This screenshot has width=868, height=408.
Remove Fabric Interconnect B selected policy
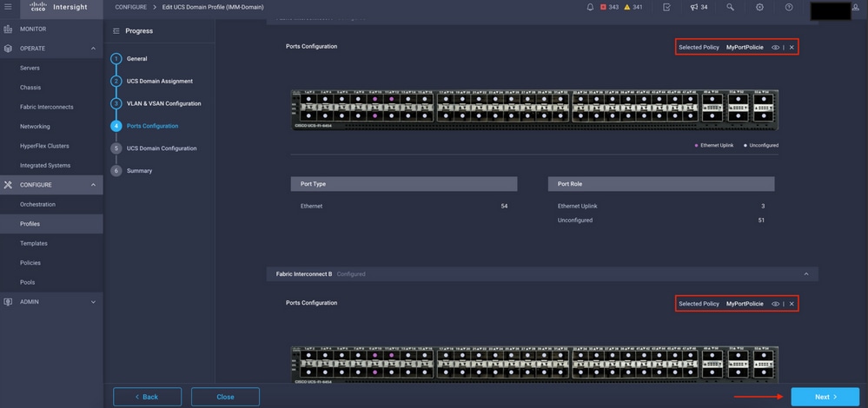pyautogui.click(x=792, y=304)
